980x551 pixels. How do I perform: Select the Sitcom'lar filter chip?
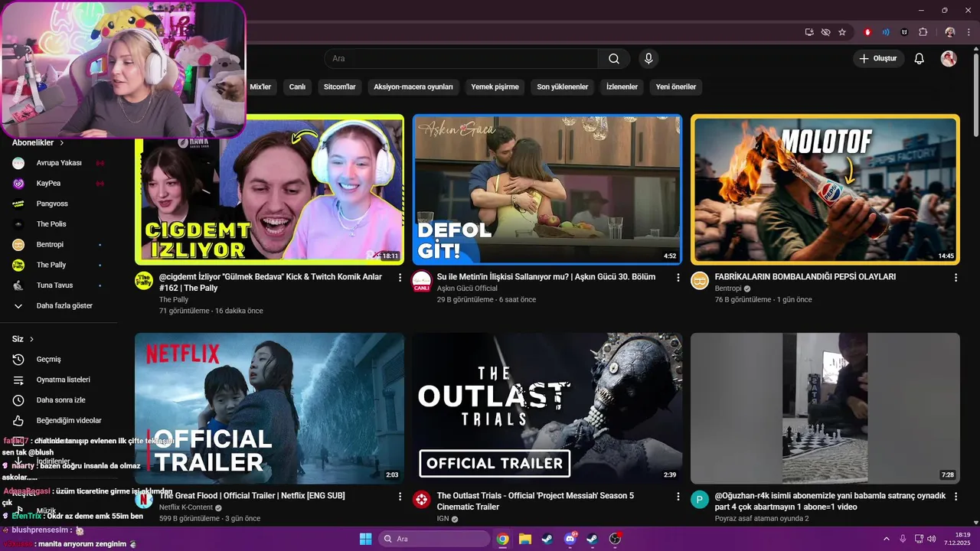point(340,87)
